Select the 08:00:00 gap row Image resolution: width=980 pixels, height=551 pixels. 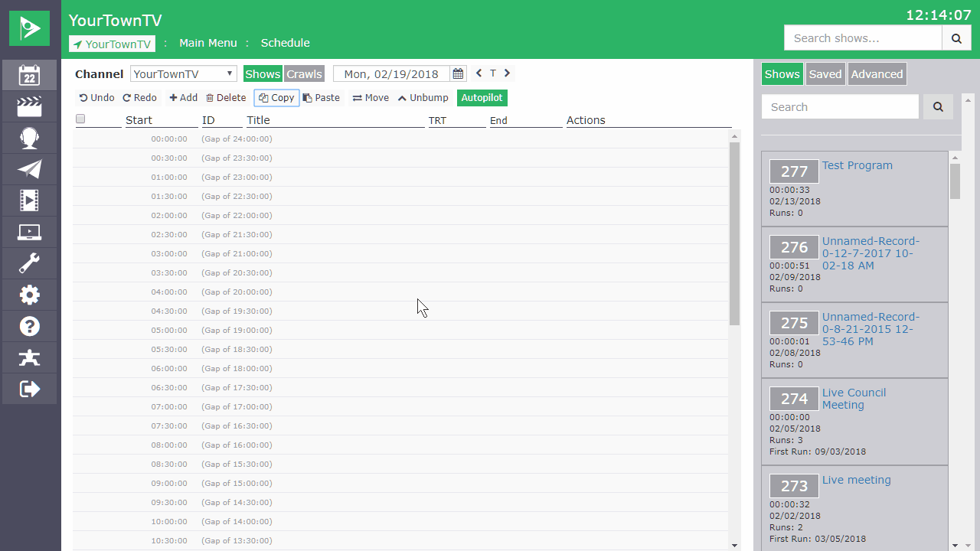tap(400, 445)
